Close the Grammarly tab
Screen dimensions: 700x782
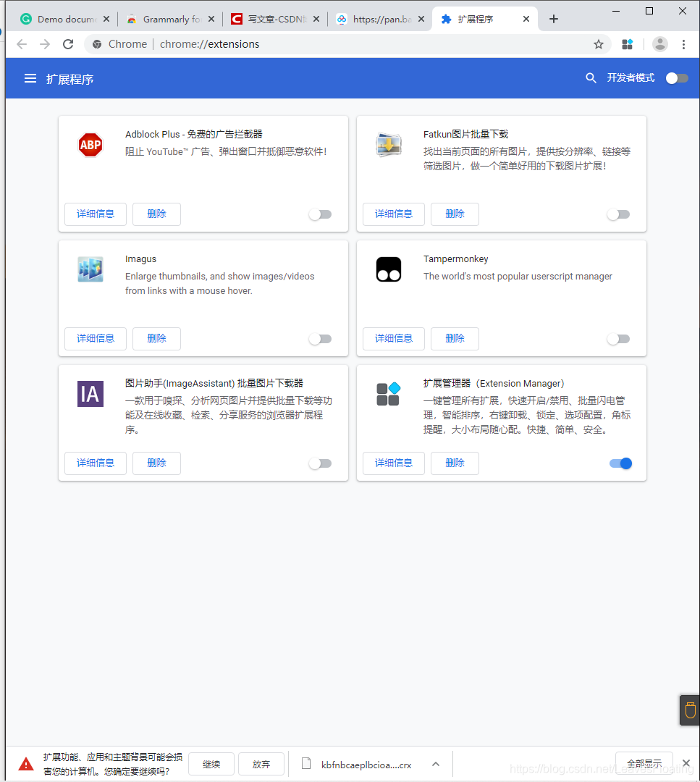click(x=211, y=19)
